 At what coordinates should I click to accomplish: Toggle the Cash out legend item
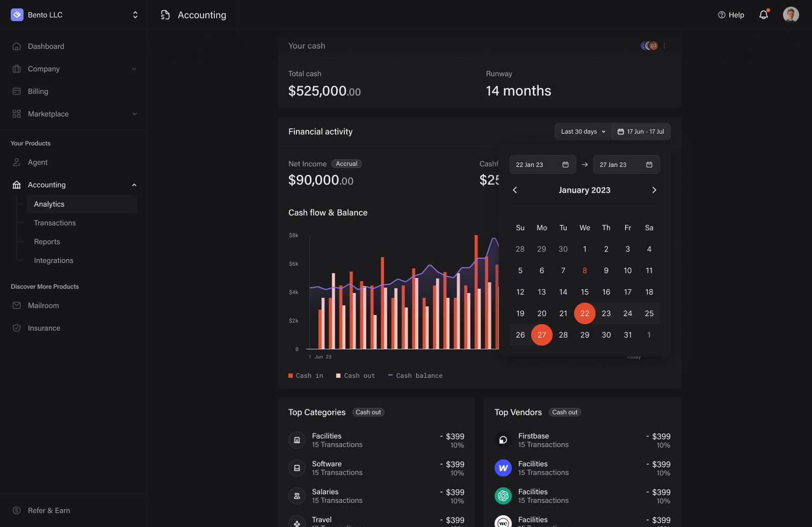(x=356, y=375)
